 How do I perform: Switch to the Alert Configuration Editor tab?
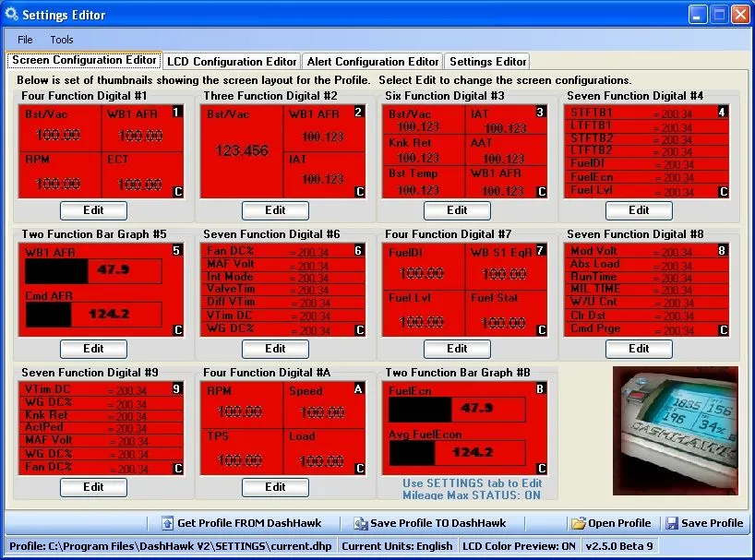click(373, 62)
